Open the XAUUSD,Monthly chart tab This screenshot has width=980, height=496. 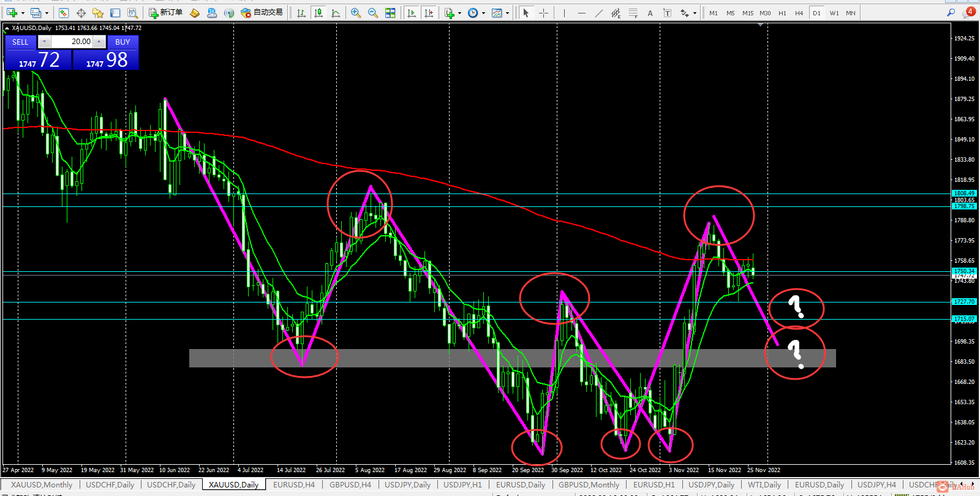42,484
